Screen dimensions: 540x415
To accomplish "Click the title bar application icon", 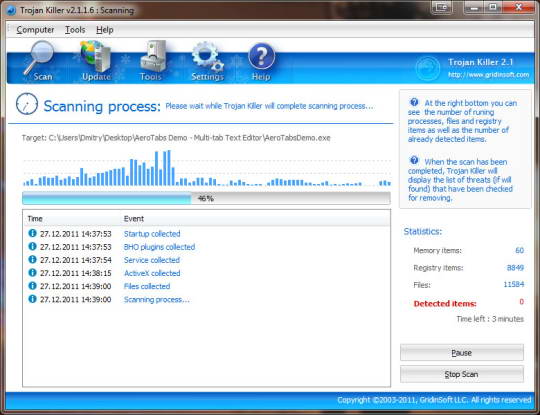I will (x=11, y=10).
